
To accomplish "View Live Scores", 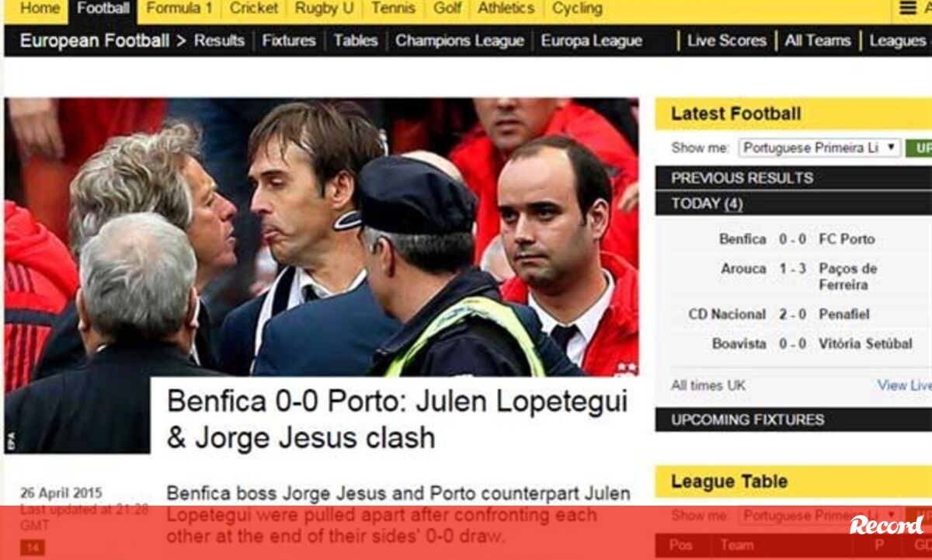I will 727,41.
